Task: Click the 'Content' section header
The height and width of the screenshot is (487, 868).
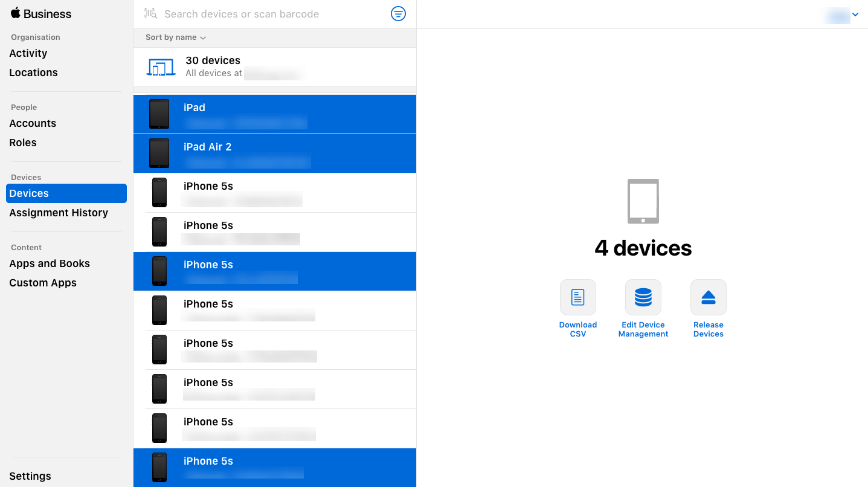Action: (27, 247)
